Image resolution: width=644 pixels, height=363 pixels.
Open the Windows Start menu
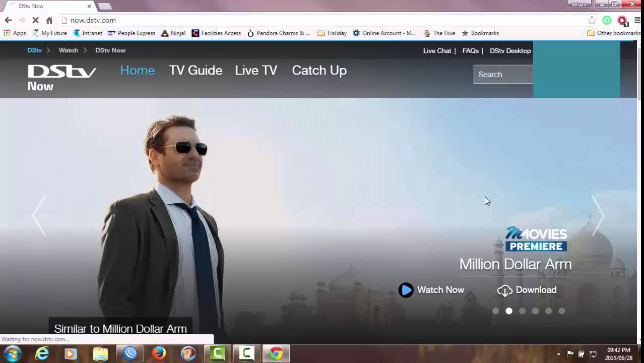pos(13,353)
